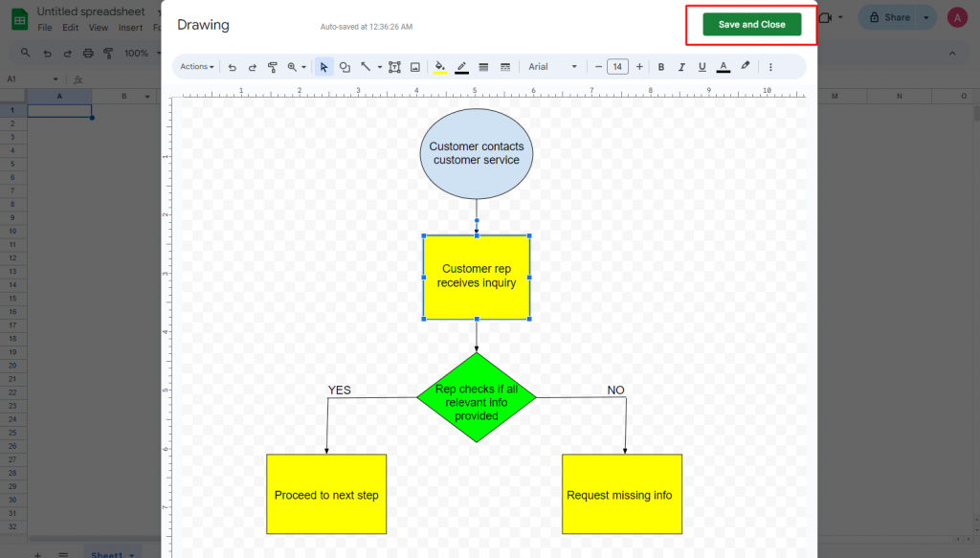Viewport: 980px width, 558px height.
Task: Expand the Name box dropdown arrow
Action: pyautogui.click(x=56, y=79)
